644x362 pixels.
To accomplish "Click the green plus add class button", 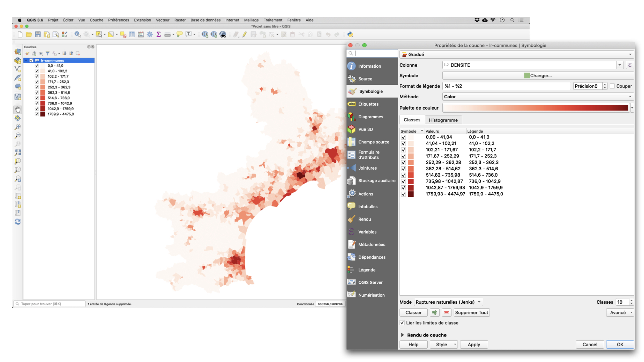I will click(x=435, y=312).
